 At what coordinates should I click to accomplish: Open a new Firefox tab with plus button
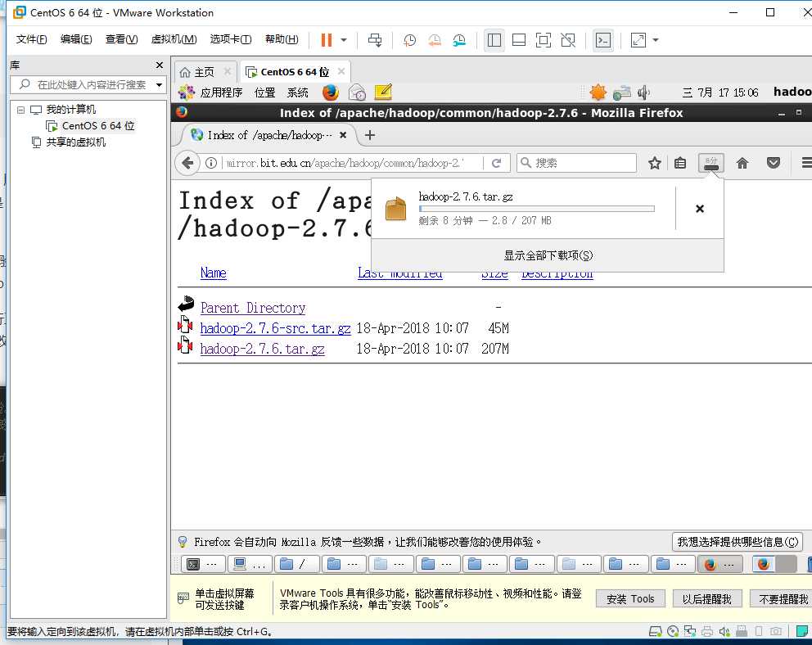[370, 135]
